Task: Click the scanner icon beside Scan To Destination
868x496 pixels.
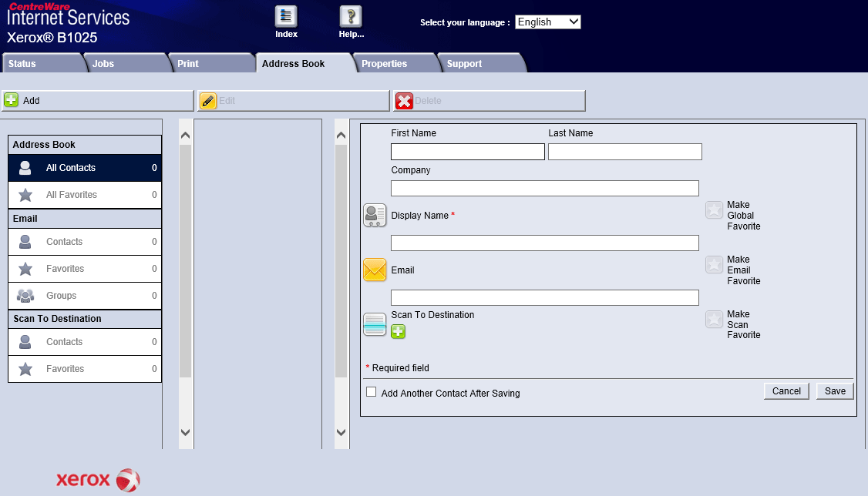Action: click(375, 324)
